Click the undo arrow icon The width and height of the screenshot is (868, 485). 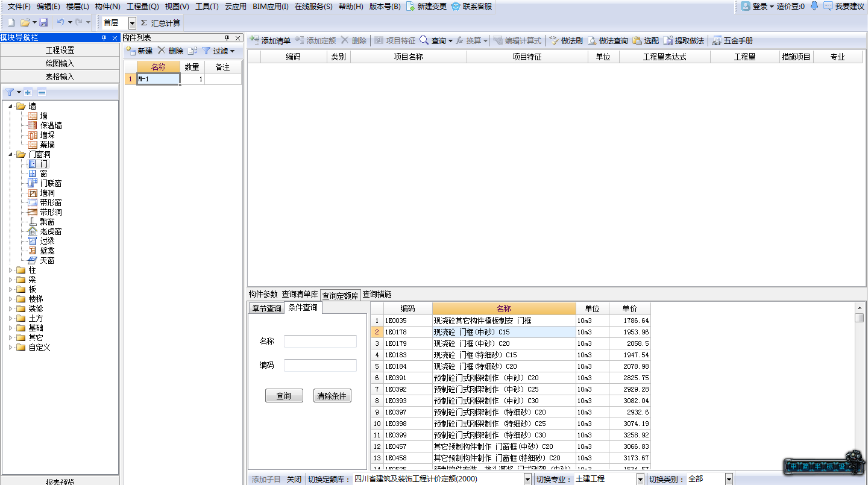pos(60,22)
